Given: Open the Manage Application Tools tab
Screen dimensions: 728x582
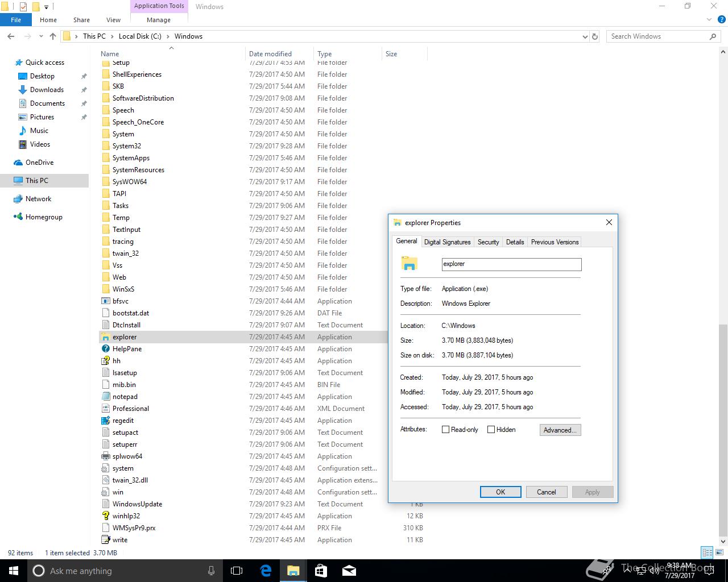Looking at the screenshot, I should point(159,20).
